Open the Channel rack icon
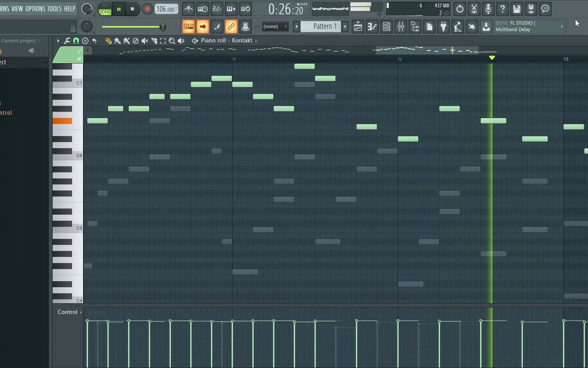 tap(387, 27)
